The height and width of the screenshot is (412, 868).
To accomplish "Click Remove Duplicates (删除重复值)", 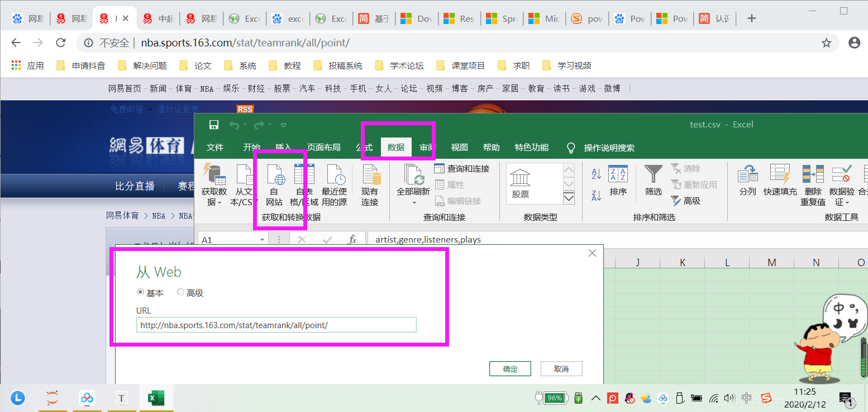I will (813, 185).
